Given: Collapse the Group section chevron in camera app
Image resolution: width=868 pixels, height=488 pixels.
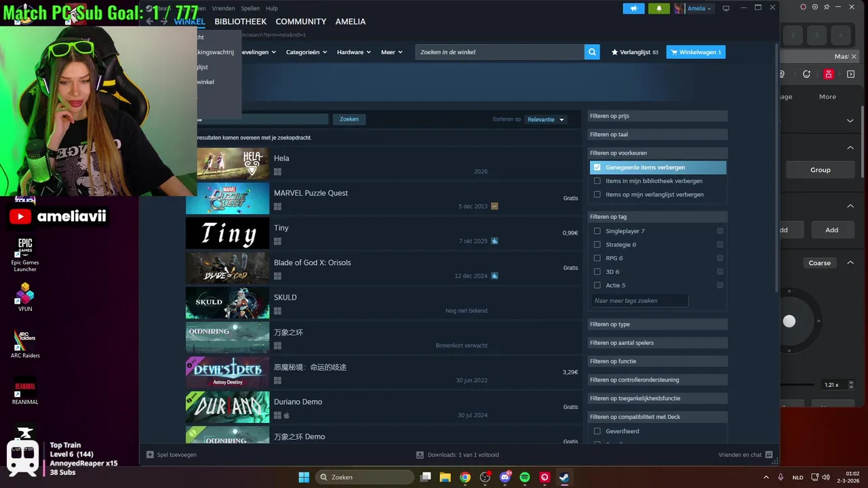Looking at the screenshot, I should point(850,148).
